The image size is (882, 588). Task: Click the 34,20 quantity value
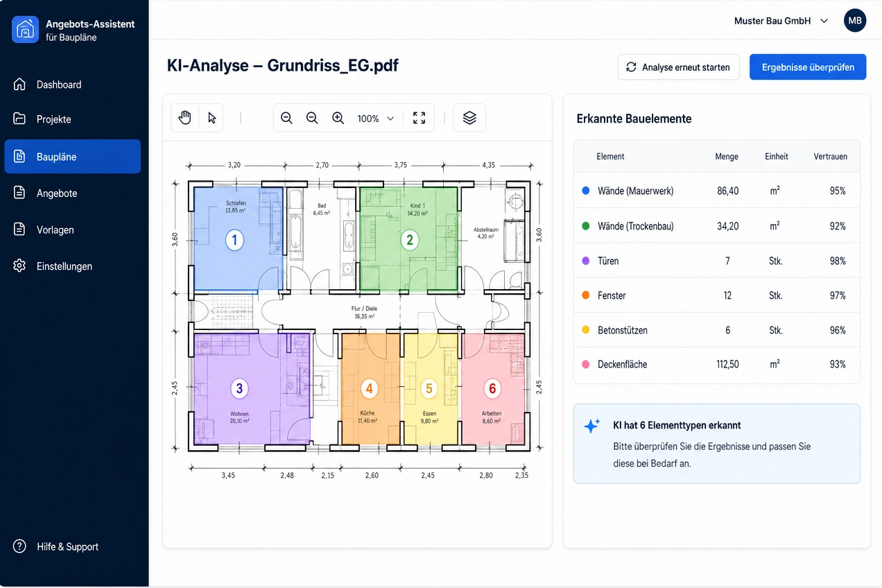coord(728,226)
